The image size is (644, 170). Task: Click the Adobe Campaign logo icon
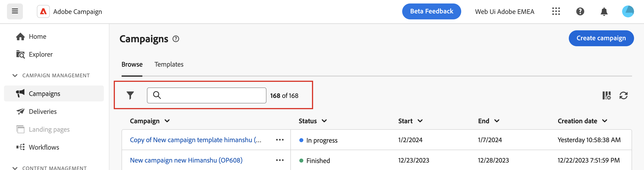pyautogui.click(x=43, y=11)
